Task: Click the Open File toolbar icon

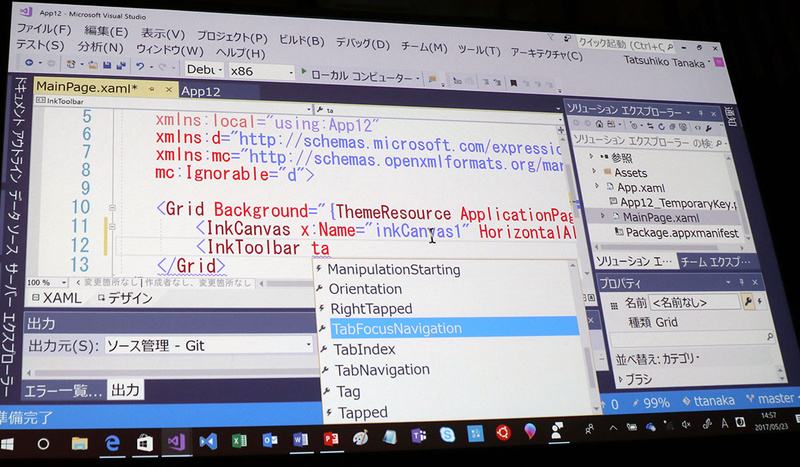Action: tap(92, 65)
